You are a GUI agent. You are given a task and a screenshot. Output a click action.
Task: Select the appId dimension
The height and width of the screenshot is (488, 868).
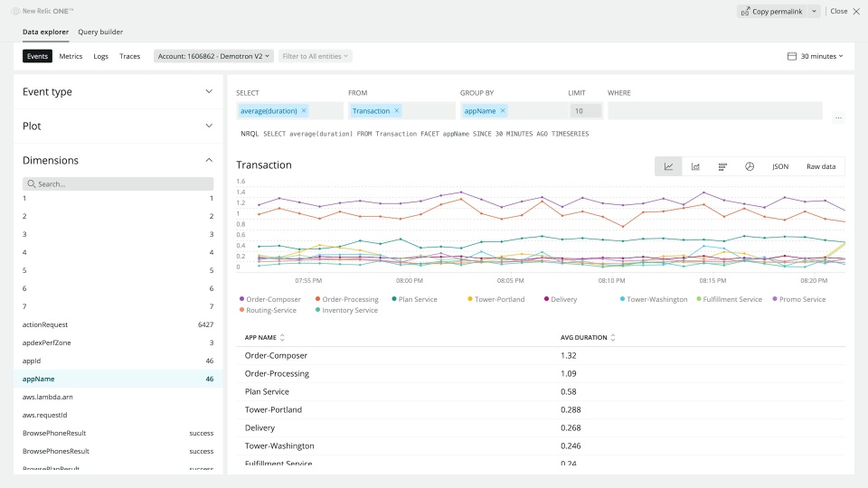(x=118, y=361)
